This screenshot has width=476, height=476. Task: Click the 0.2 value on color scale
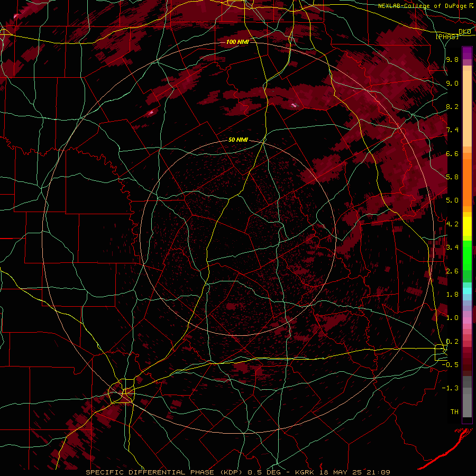click(x=452, y=342)
